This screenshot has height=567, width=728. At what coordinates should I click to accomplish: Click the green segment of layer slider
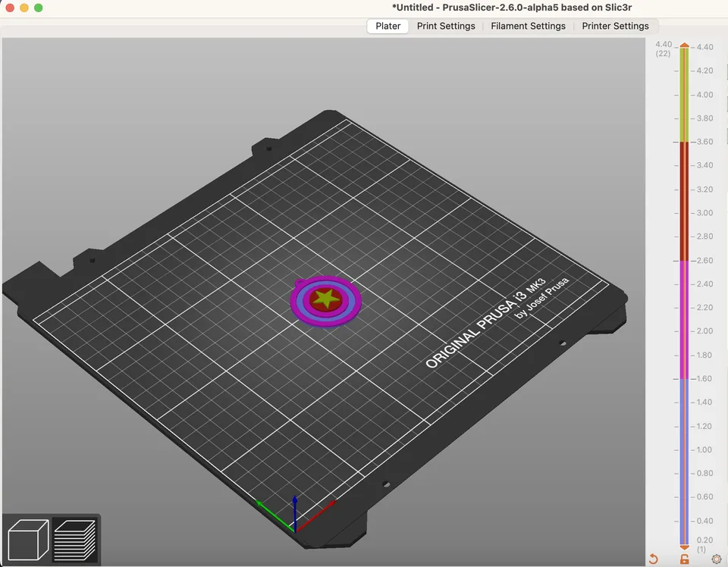(684, 95)
